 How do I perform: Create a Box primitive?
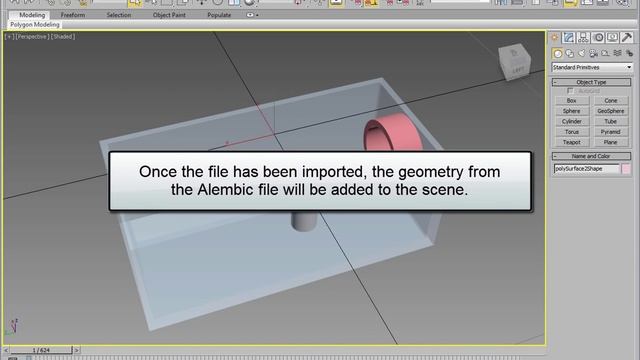(571, 100)
